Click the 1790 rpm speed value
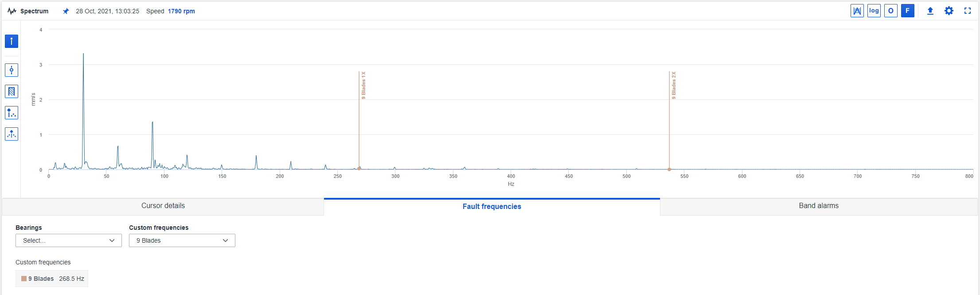The height and width of the screenshot is (295, 980). (x=181, y=11)
